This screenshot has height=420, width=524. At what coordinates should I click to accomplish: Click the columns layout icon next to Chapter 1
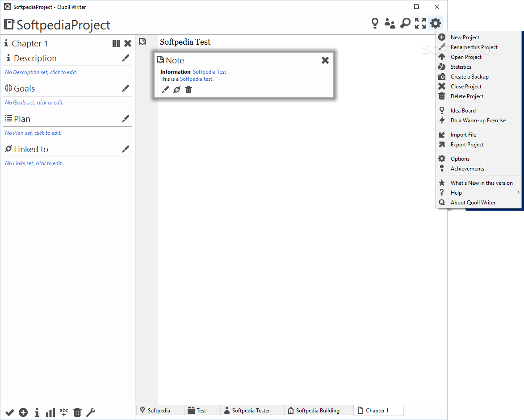(116, 43)
